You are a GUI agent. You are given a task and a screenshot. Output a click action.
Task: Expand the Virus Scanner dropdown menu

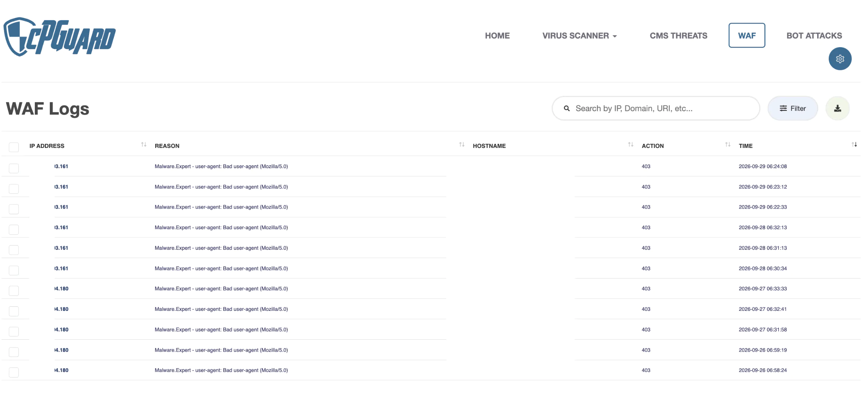click(x=580, y=36)
